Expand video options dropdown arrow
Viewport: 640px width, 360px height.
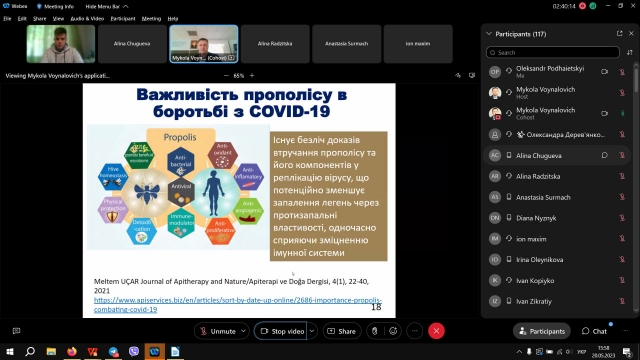312,331
